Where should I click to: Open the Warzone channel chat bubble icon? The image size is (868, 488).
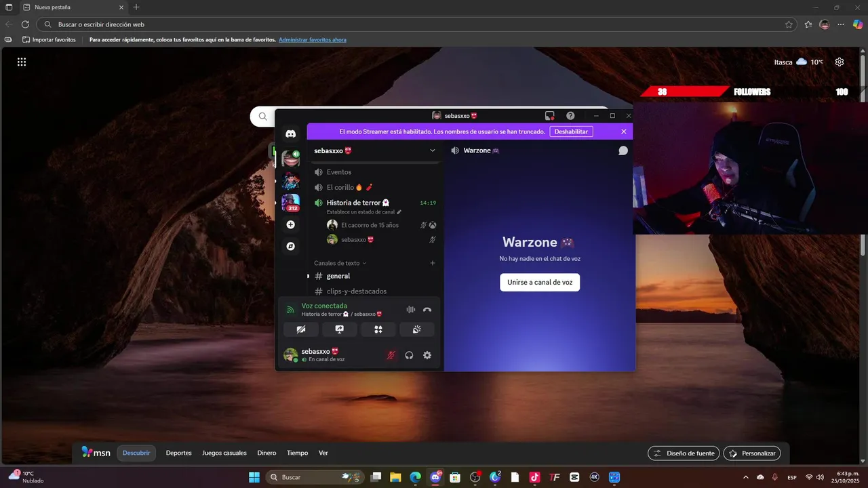tap(623, 150)
